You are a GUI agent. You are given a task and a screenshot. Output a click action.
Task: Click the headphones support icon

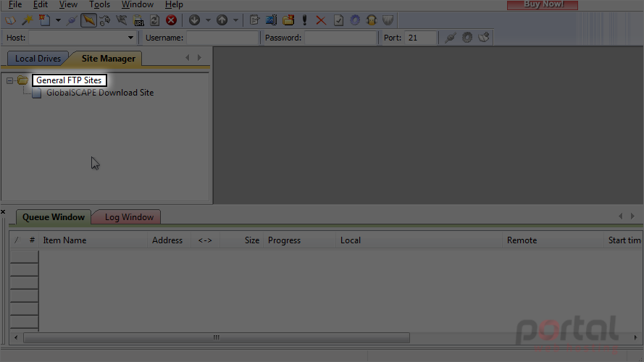(372, 20)
